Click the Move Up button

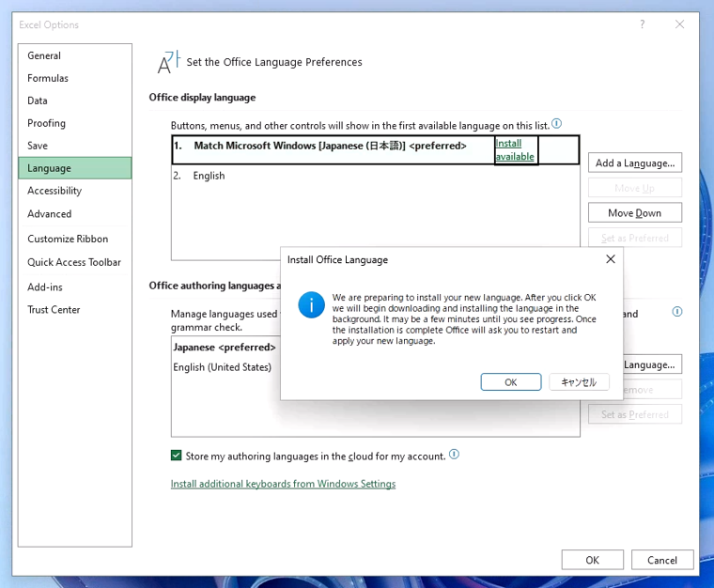(635, 188)
